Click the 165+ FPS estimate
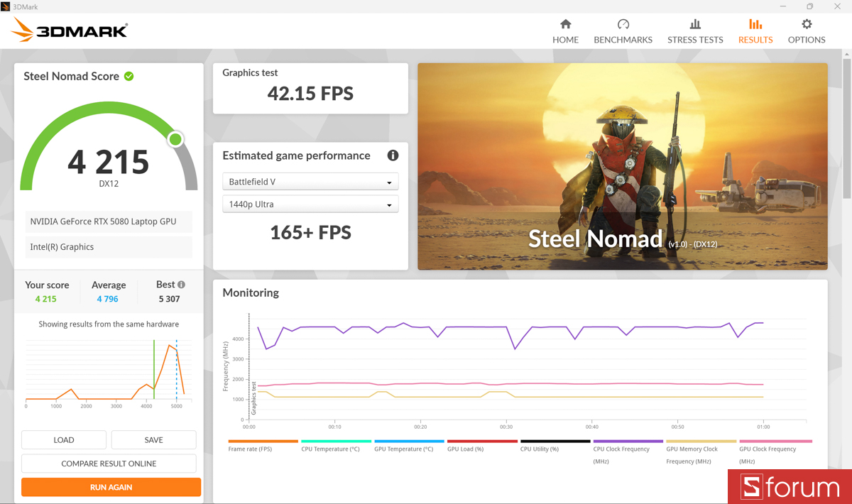This screenshot has height=504, width=852. [310, 232]
